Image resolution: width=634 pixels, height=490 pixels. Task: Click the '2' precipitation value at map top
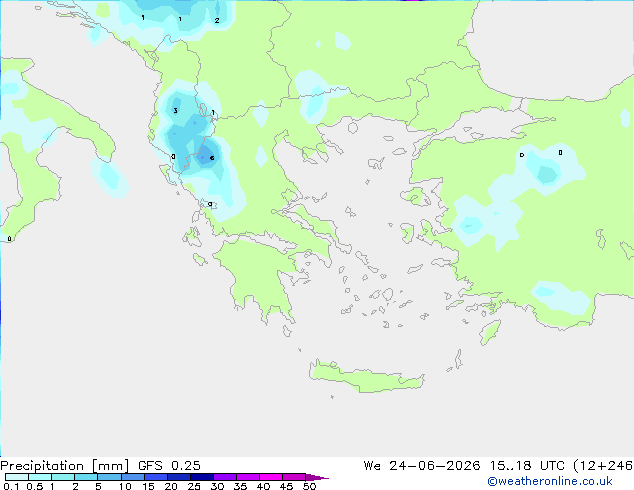pos(217,20)
